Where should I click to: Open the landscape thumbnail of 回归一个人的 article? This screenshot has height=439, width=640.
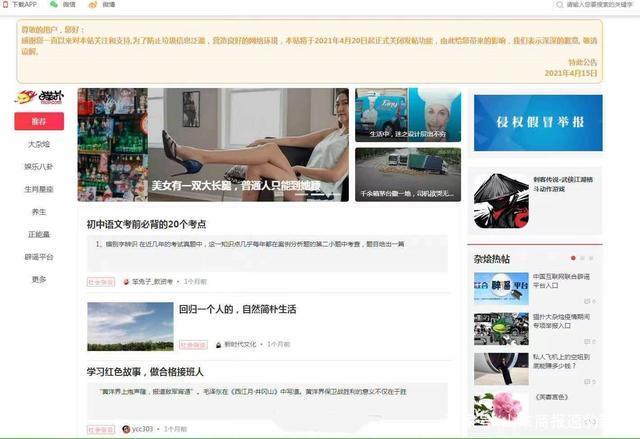tap(130, 325)
